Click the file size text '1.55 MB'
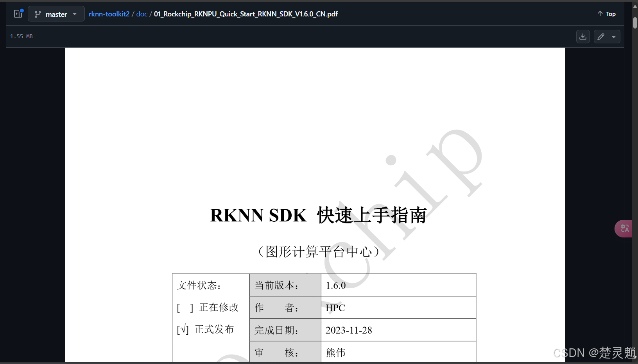 pos(22,36)
